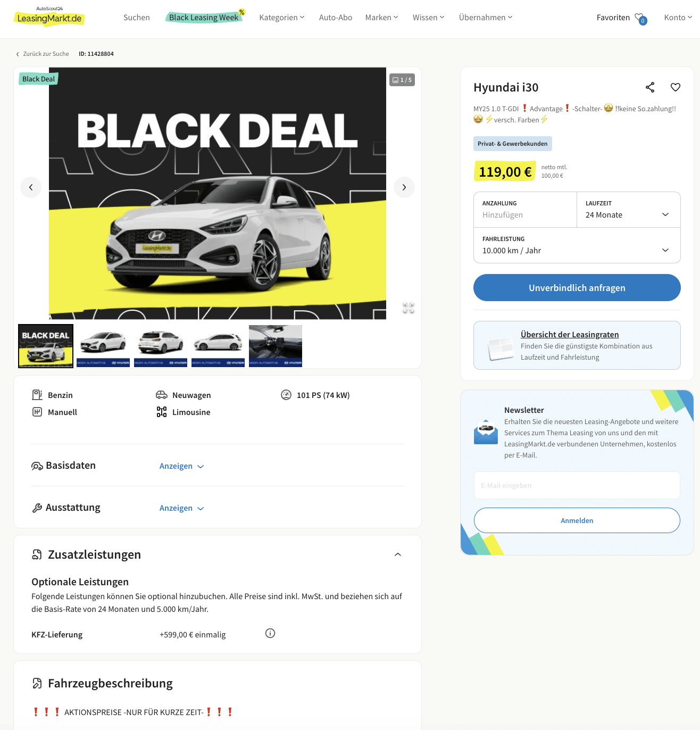Click the LeasingMarkt.de logo
Viewport: 700px width, 730px height.
[x=49, y=16]
